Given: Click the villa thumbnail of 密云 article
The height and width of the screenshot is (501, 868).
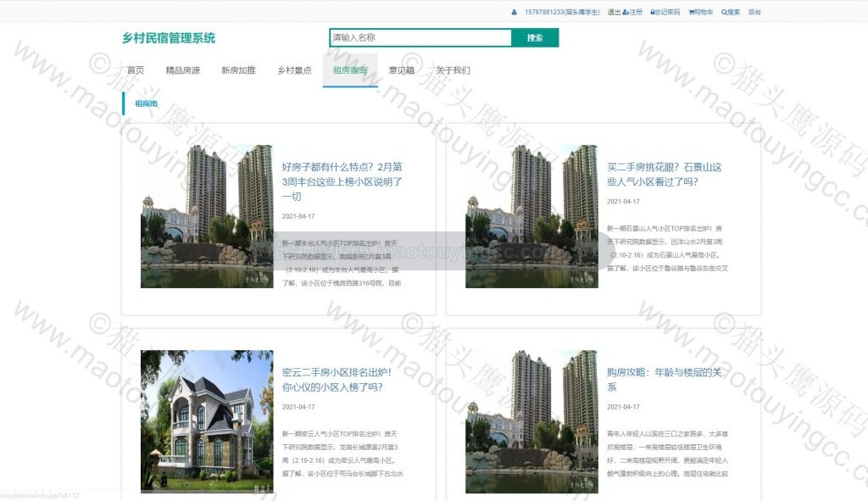Looking at the screenshot, I should point(207,421).
